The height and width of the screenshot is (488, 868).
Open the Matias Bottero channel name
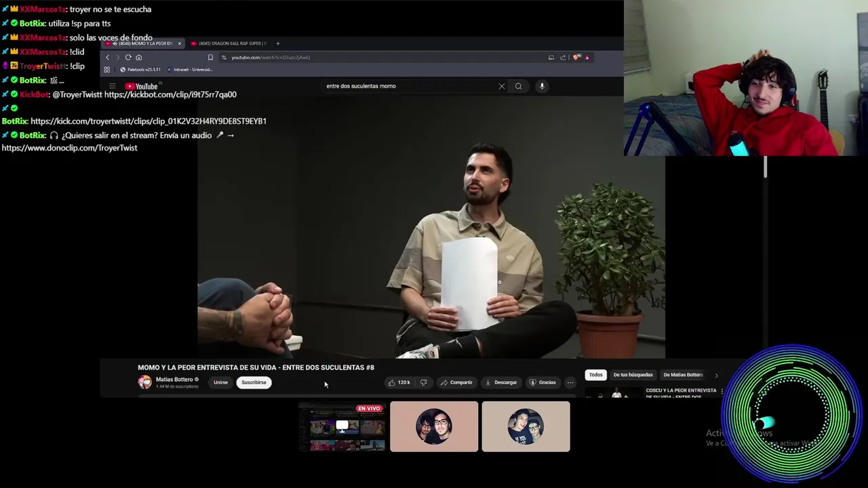pos(174,380)
